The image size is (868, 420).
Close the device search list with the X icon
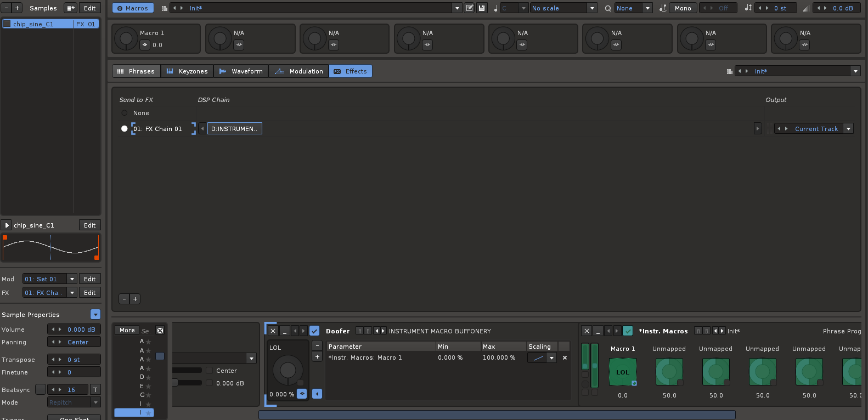pyautogui.click(x=160, y=330)
